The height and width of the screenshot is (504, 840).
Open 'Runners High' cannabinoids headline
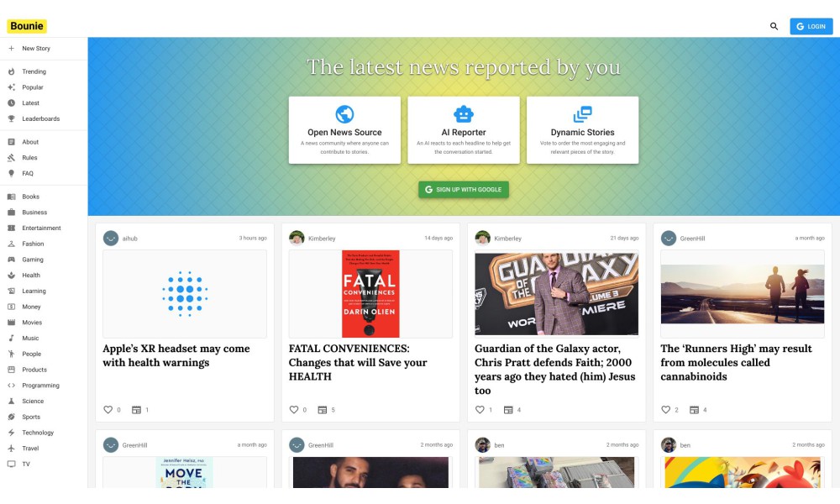pyautogui.click(x=736, y=362)
